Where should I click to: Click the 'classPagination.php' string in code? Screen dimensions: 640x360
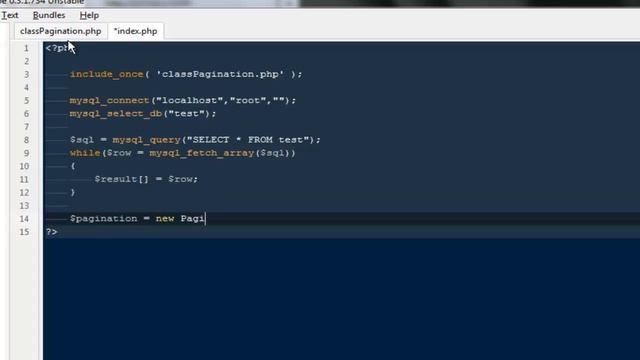coord(220,74)
